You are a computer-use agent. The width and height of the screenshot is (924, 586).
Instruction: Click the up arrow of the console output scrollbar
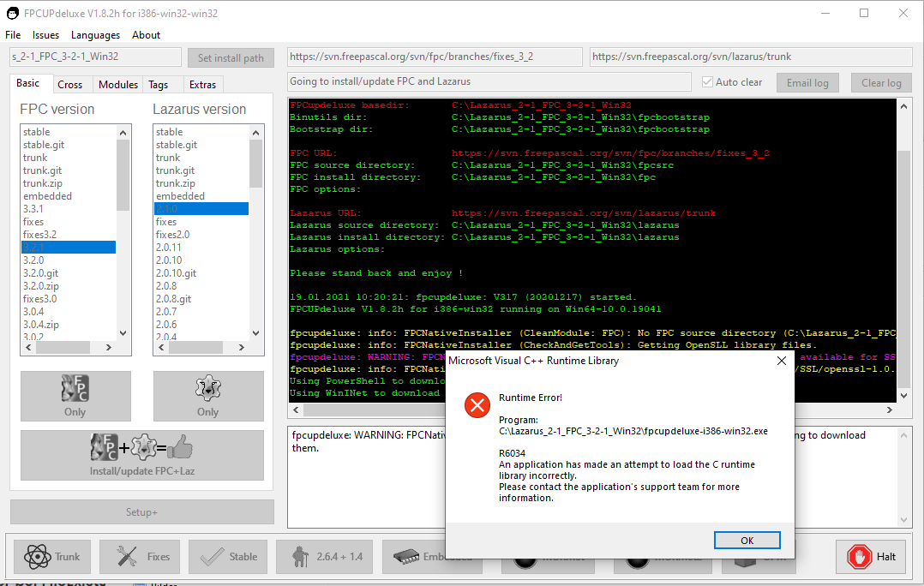pyautogui.click(x=904, y=106)
